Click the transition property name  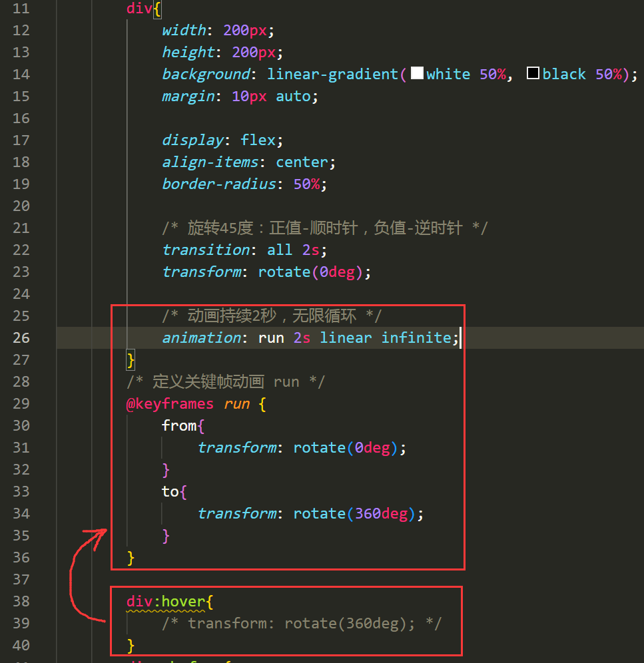[x=205, y=250]
